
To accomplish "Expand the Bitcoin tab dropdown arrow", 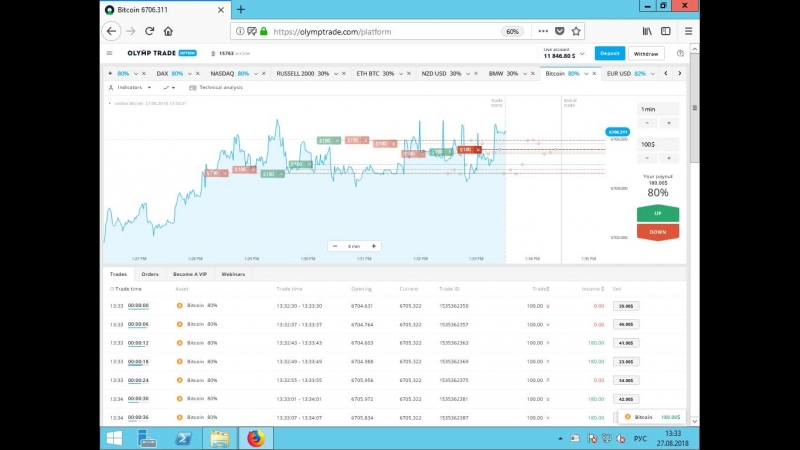I will [x=586, y=73].
